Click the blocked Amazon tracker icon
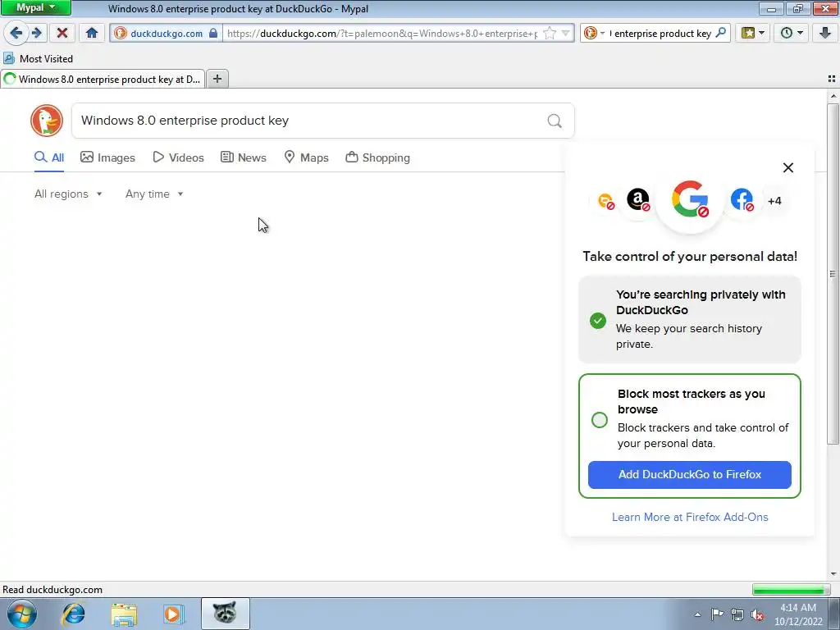 (638, 200)
